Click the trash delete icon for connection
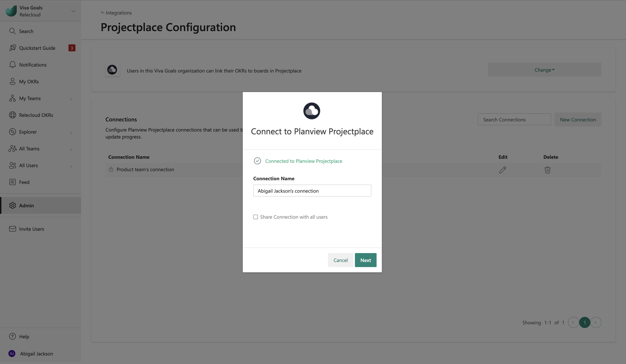 (x=548, y=170)
